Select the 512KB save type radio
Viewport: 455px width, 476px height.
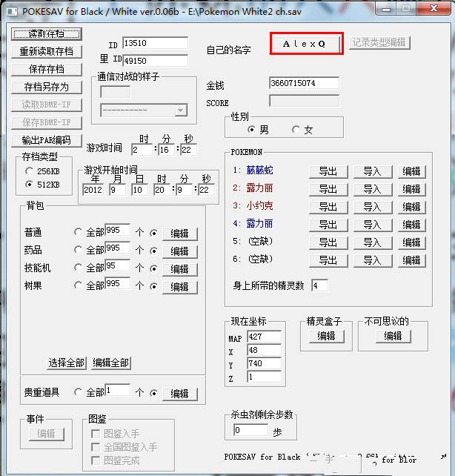[x=29, y=185]
